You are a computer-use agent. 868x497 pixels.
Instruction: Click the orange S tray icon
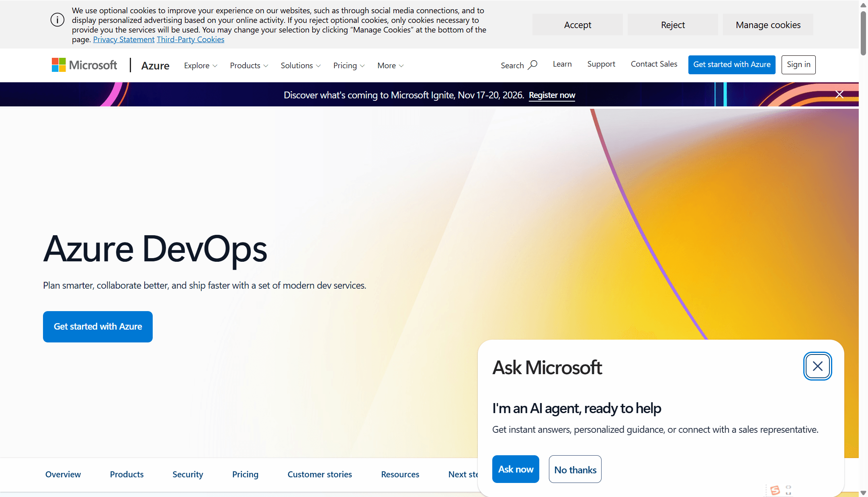tap(775, 490)
